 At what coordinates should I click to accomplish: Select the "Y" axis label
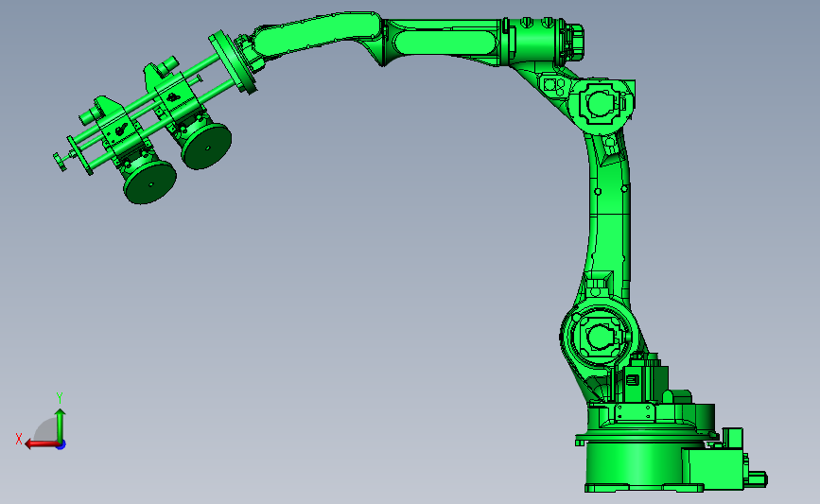click(60, 398)
